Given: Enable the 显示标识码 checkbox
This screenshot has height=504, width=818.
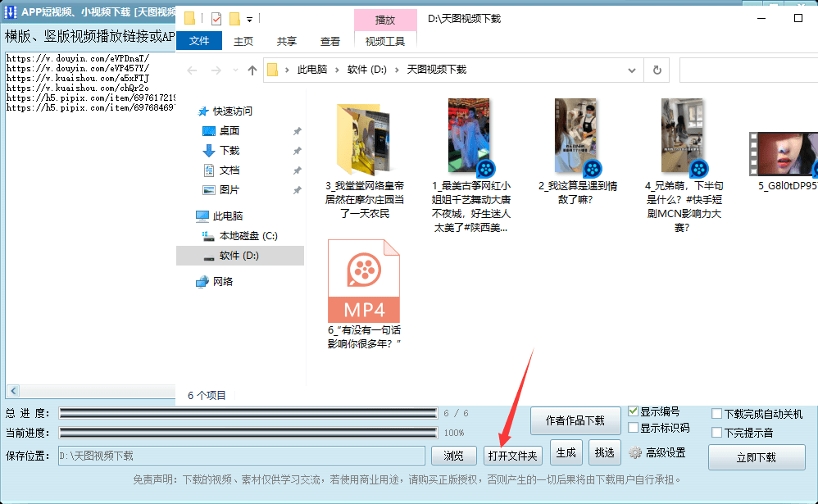Looking at the screenshot, I should (634, 428).
